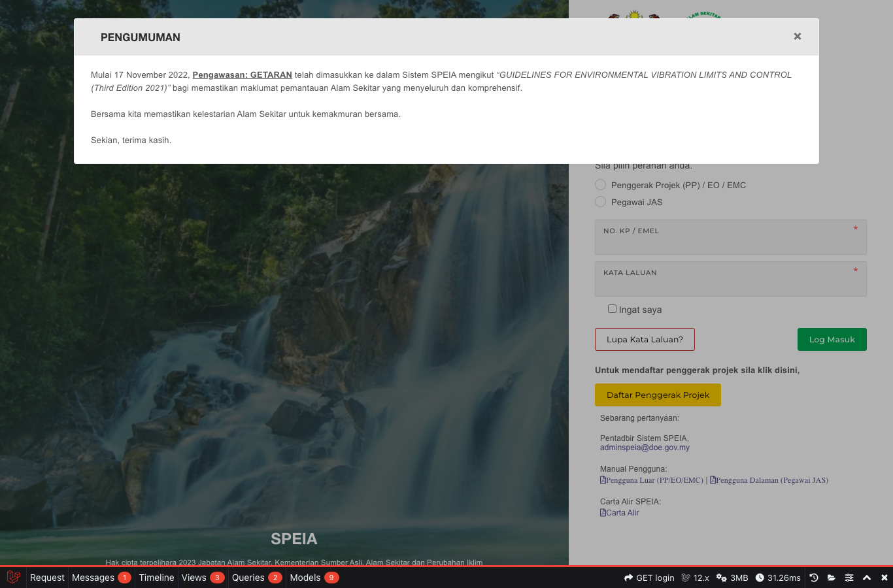Viewport: 893px width, 588px height.
Task: Click the 31.26ms request duration indicator
Action: pyautogui.click(x=778, y=578)
